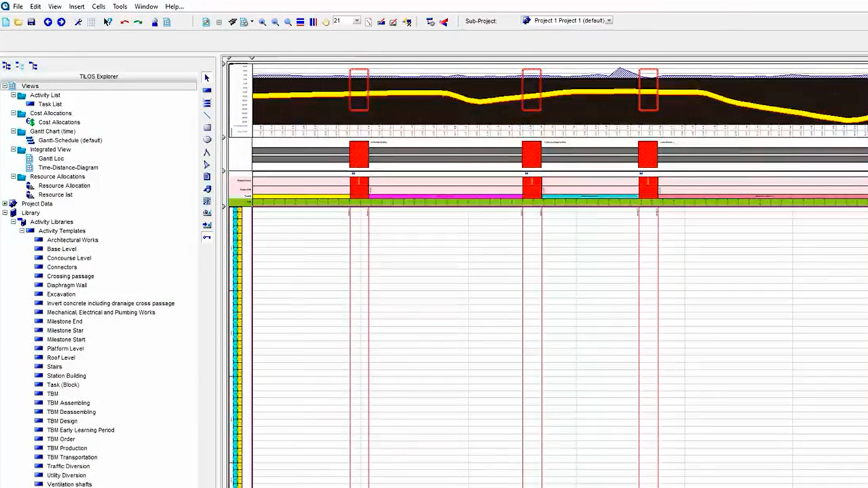Click the red undo arrow icon
Screen dimensions: 868x488
(125, 22)
